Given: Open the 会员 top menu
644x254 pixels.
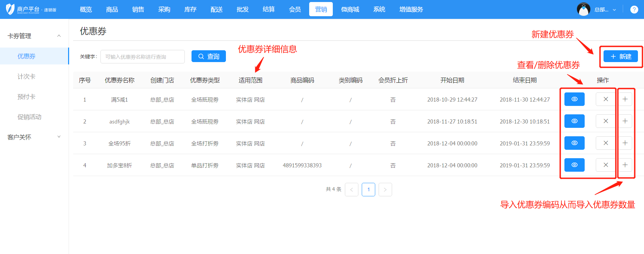Looking at the screenshot, I should (x=295, y=9).
